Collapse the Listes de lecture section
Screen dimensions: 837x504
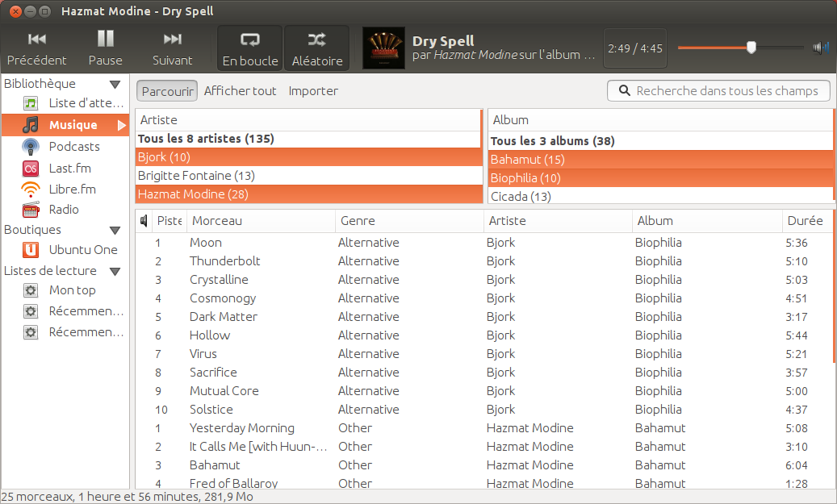(x=115, y=272)
